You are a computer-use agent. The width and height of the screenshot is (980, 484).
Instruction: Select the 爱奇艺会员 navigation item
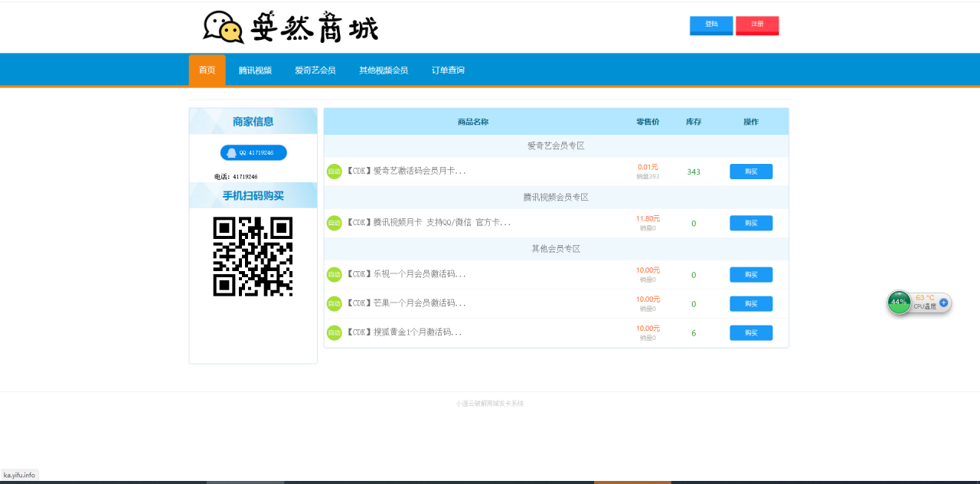click(315, 69)
